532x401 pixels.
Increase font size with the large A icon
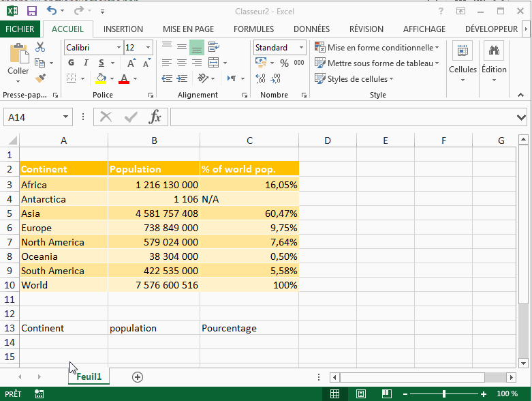pyautogui.click(x=131, y=63)
